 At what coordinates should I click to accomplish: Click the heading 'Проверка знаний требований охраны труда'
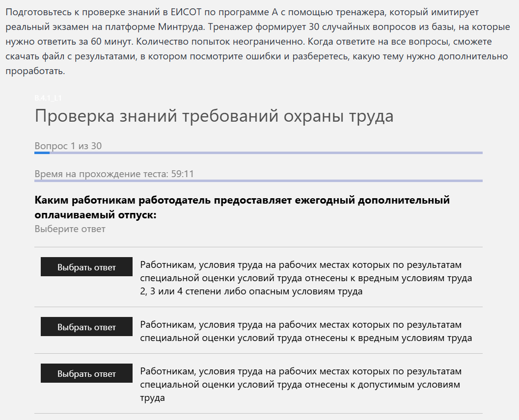(x=214, y=116)
